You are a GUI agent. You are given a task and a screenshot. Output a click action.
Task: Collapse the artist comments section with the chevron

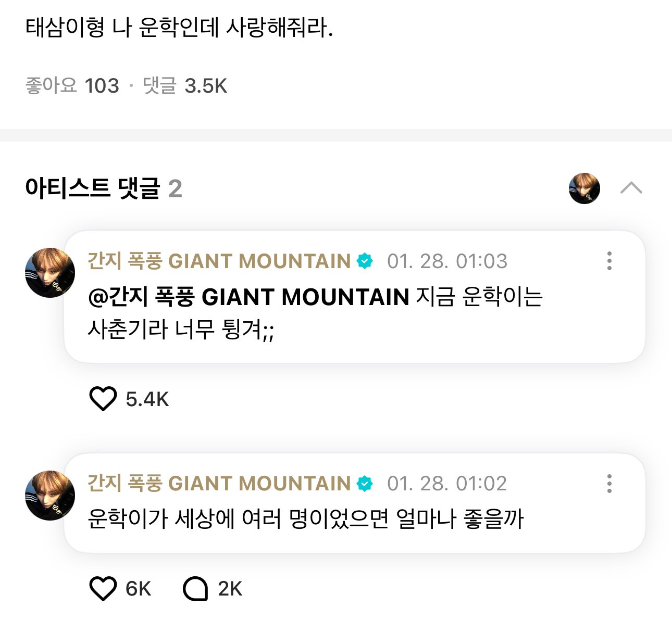point(632,188)
